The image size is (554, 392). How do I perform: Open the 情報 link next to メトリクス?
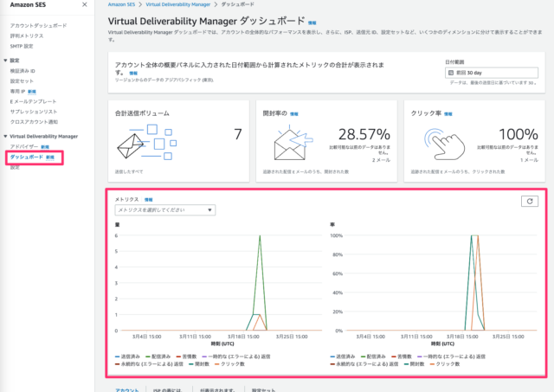pyautogui.click(x=148, y=200)
